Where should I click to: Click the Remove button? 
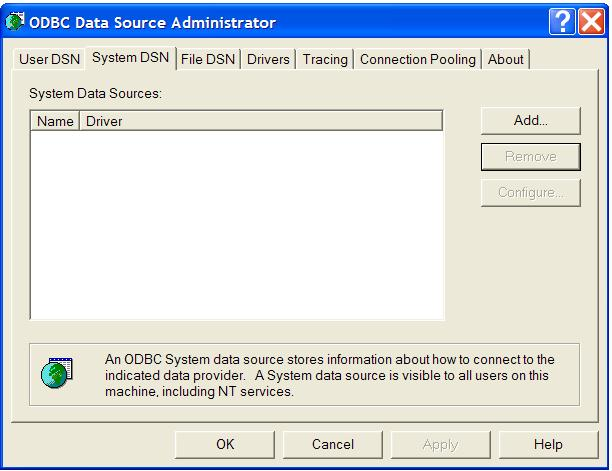click(530, 156)
